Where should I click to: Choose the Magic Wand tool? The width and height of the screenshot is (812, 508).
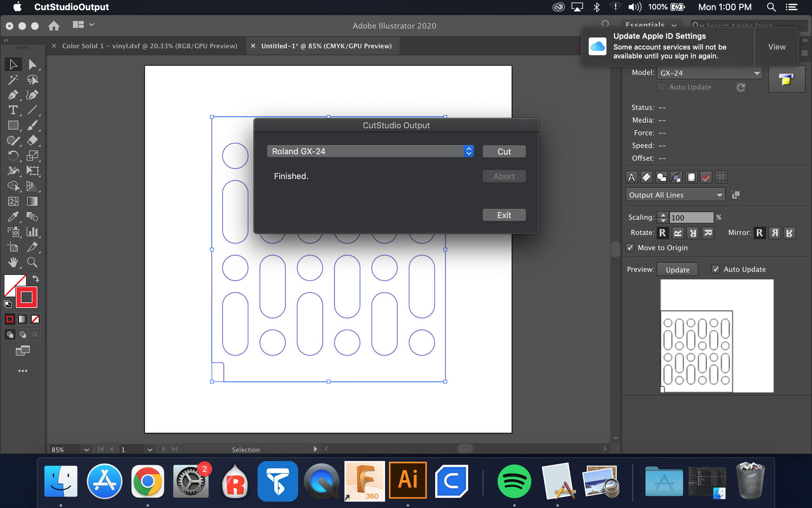pos(13,80)
